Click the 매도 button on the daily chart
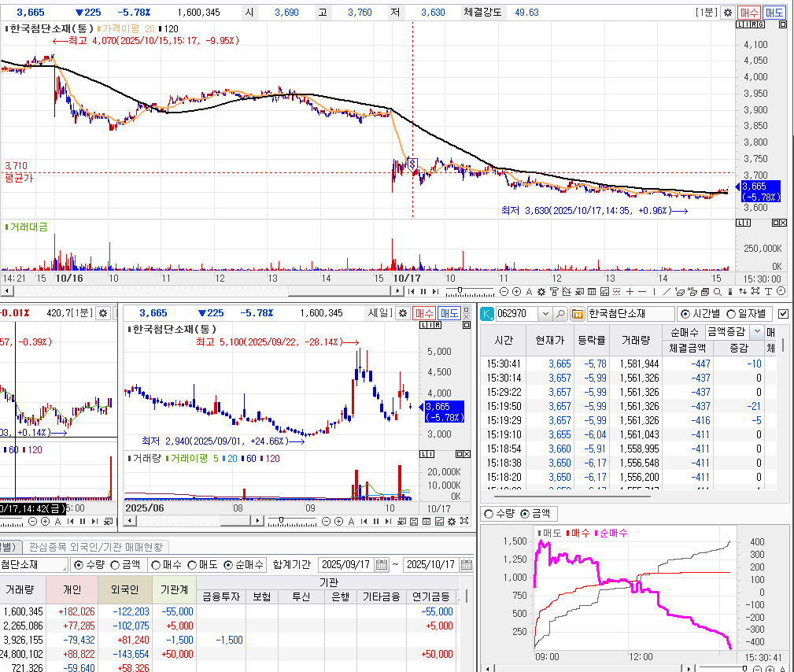794x672 pixels. tap(449, 313)
